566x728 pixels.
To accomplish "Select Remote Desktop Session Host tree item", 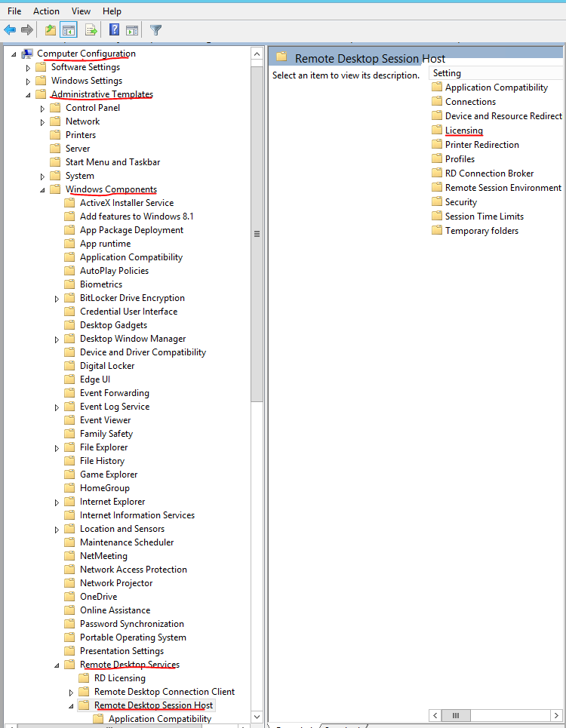I will (x=154, y=705).
